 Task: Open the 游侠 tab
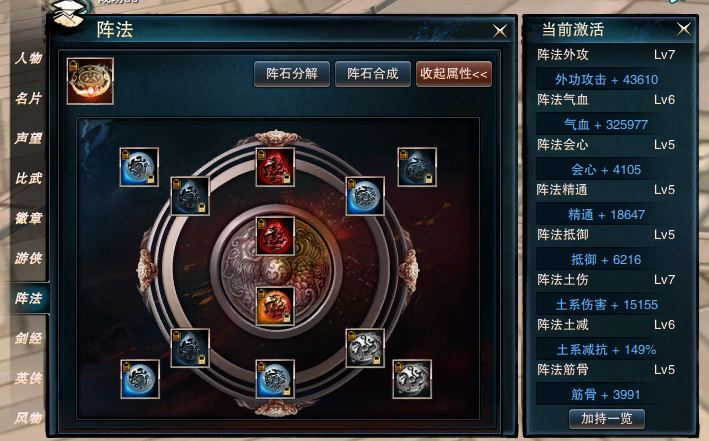[28, 258]
